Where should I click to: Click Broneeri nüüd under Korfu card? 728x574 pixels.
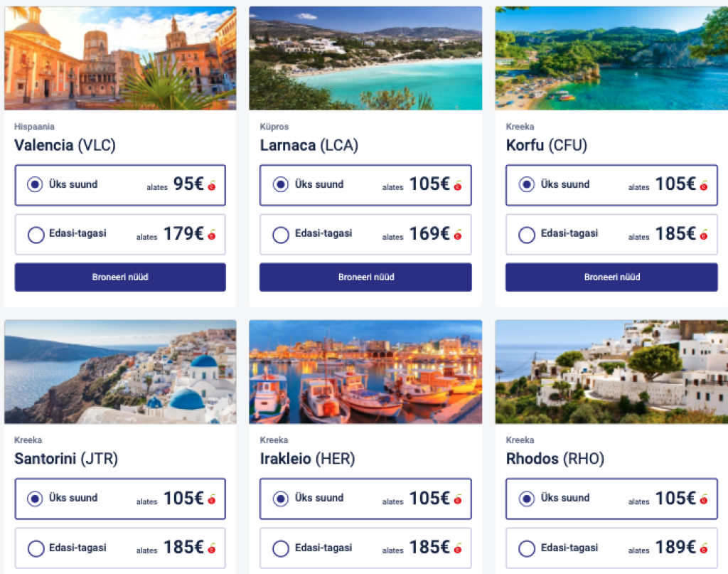coord(611,277)
